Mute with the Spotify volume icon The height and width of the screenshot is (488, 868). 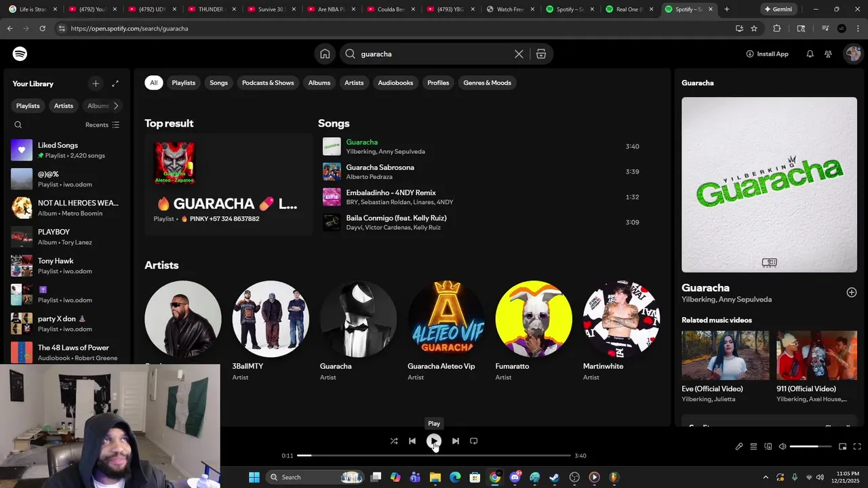coord(783,447)
